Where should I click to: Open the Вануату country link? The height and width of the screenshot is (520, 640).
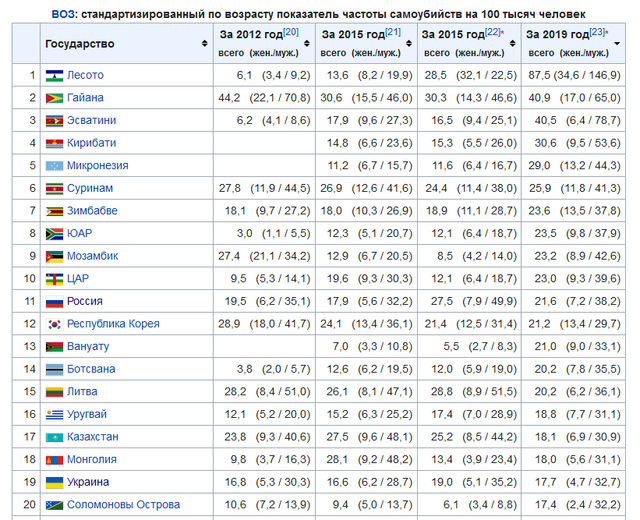coord(88,347)
